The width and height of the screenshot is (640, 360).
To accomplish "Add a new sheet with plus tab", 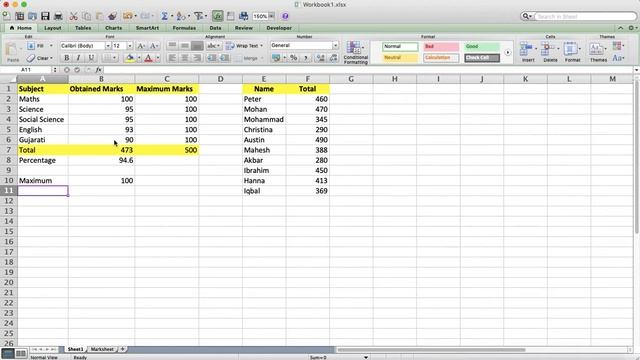I will tap(122, 349).
